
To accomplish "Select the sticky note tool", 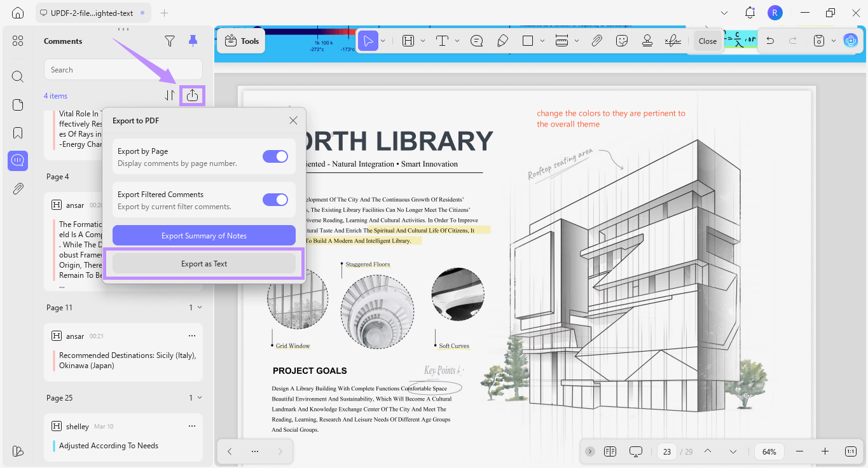I will [x=476, y=41].
